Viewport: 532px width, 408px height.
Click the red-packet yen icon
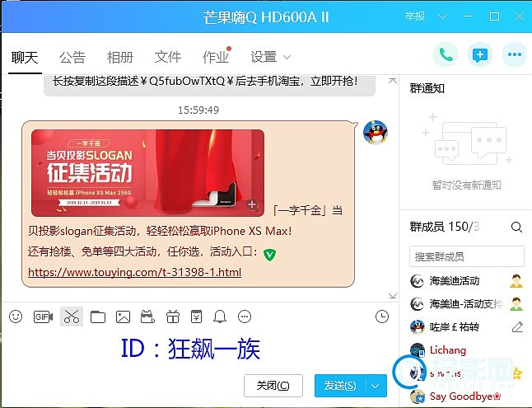[197, 317]
